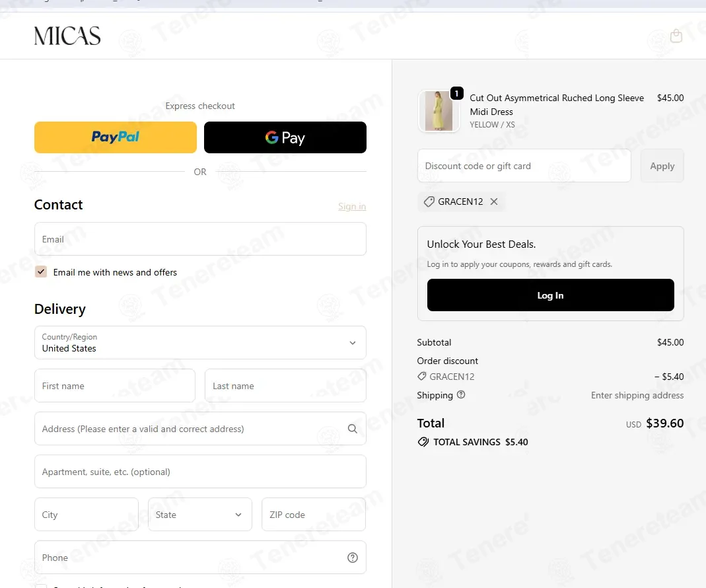Choose Google Pay express checkout

tap(285, 137)
